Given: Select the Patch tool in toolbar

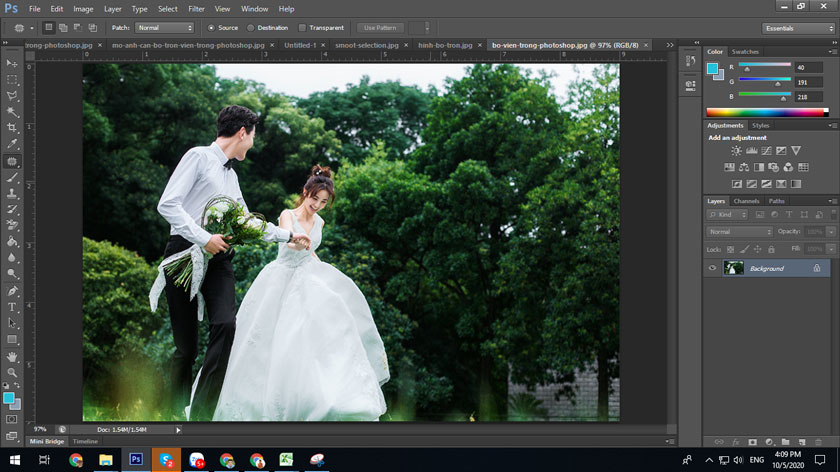Looking at the screenshot, I should [12, 161].
